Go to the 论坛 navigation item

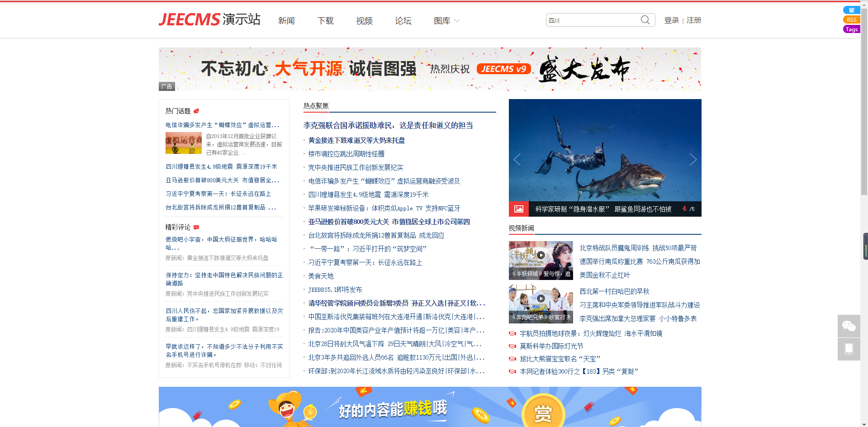[403, 21]
